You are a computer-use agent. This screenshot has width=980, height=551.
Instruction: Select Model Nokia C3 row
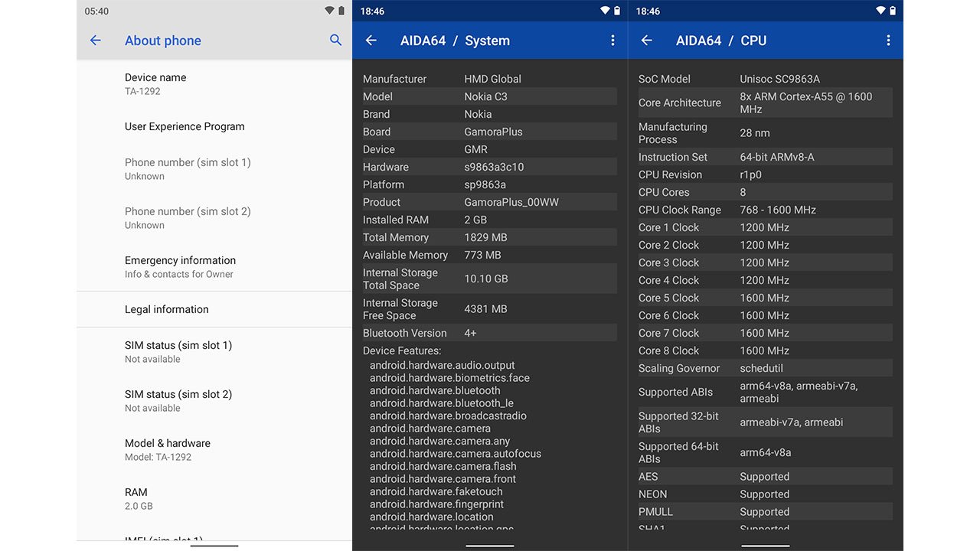pyautogui.click(x=490, y=96)
